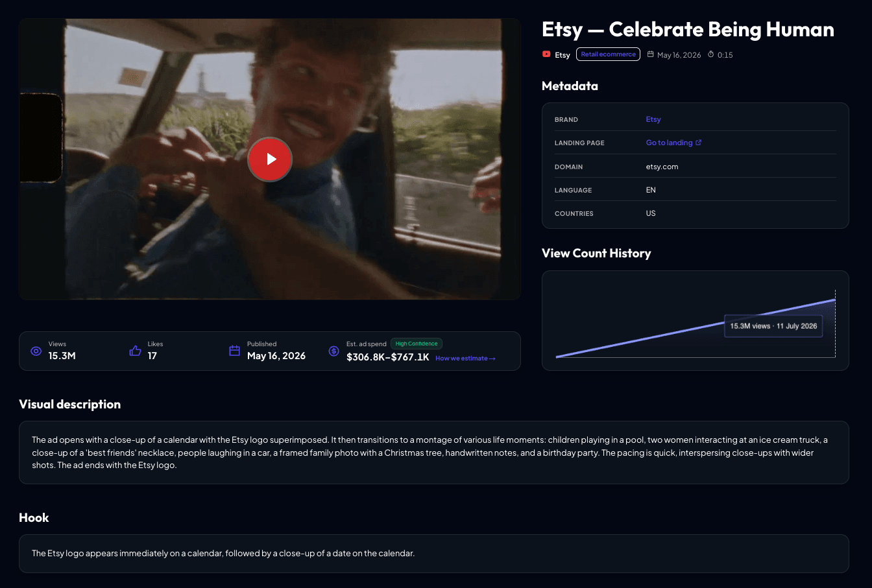Click the LANDING PAGE label

(x=579, y=143)
